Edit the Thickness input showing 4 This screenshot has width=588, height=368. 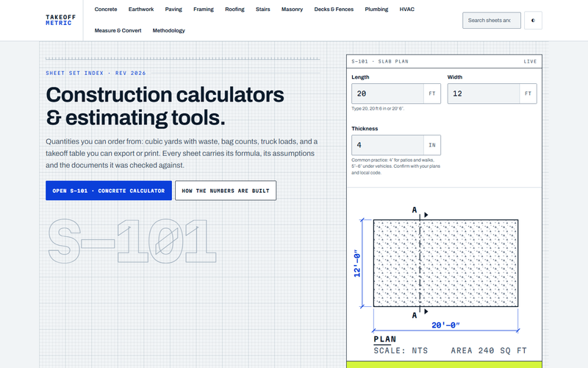[387, 145]
